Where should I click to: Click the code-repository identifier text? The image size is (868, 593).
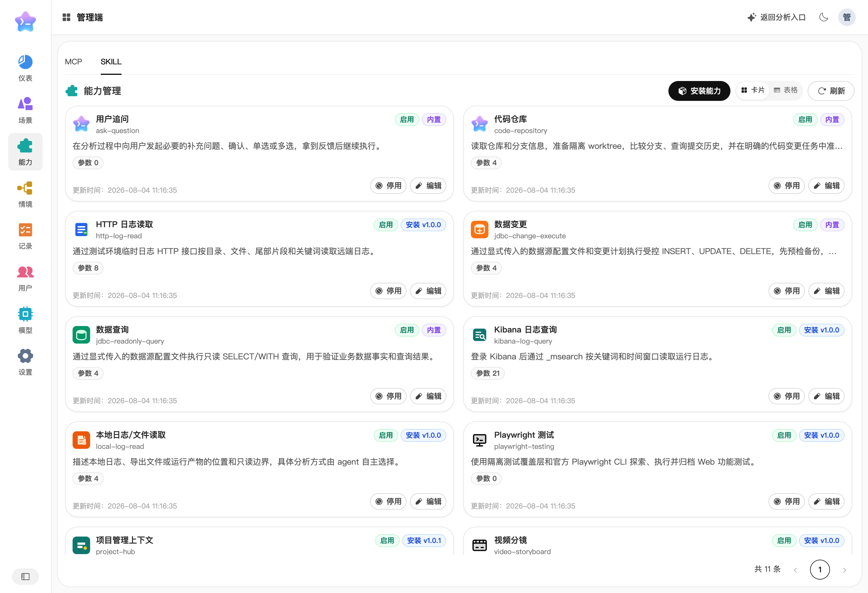coord(520,131)
